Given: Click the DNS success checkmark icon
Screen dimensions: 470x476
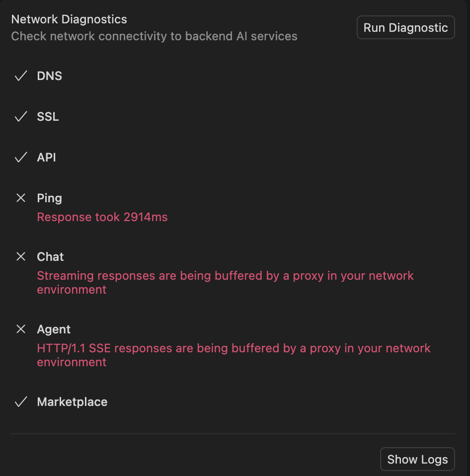Looking at the screenshot, I should coord(21,76).
